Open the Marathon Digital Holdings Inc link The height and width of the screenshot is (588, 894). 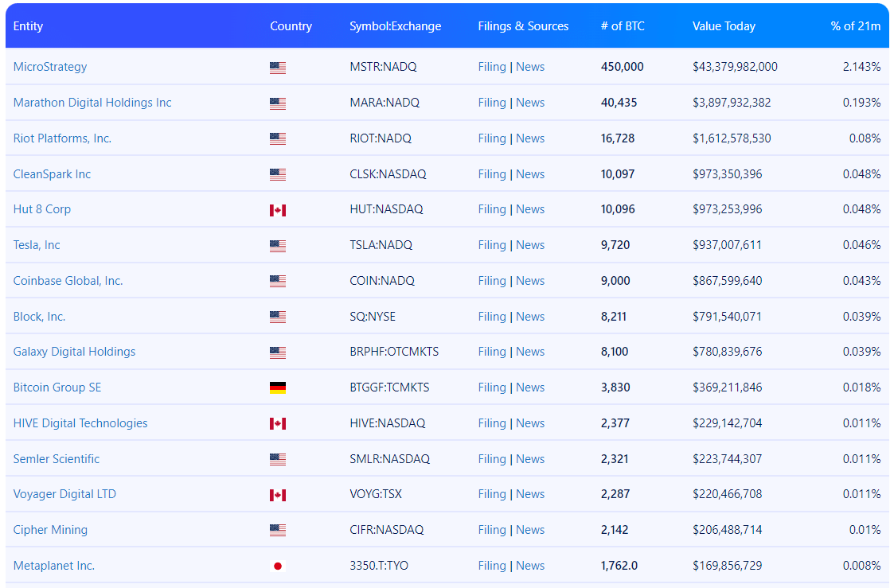[x=92, y=103]
